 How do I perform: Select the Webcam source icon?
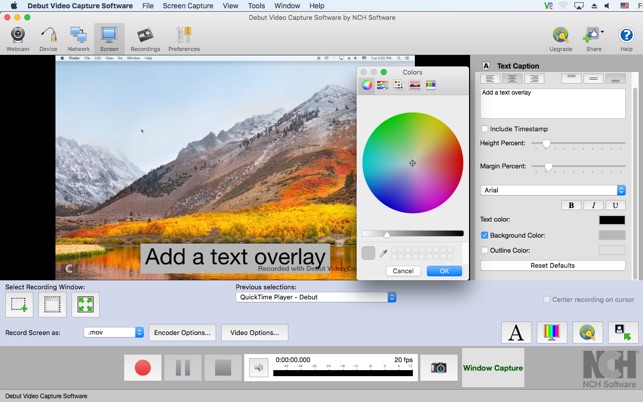coord(18,39)
